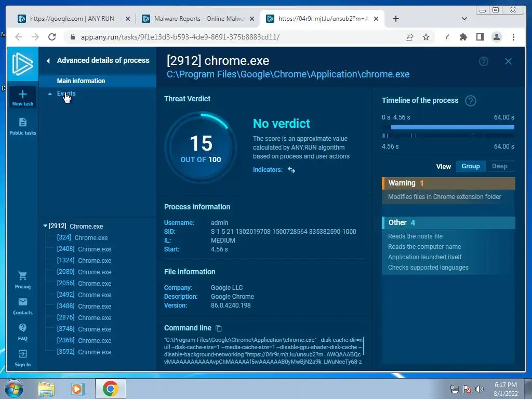Click volume icon in system tray
532x399 pixels.
coord(480,389)
